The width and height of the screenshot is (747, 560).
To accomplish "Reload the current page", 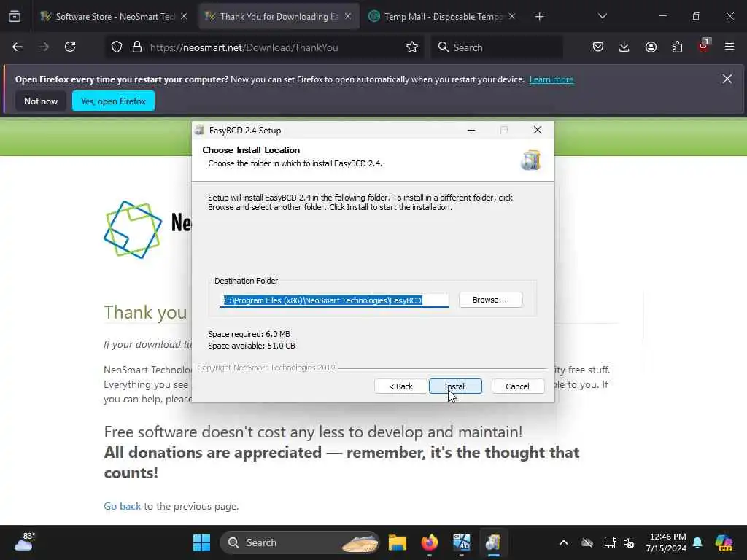I will (x=70, y=47).
